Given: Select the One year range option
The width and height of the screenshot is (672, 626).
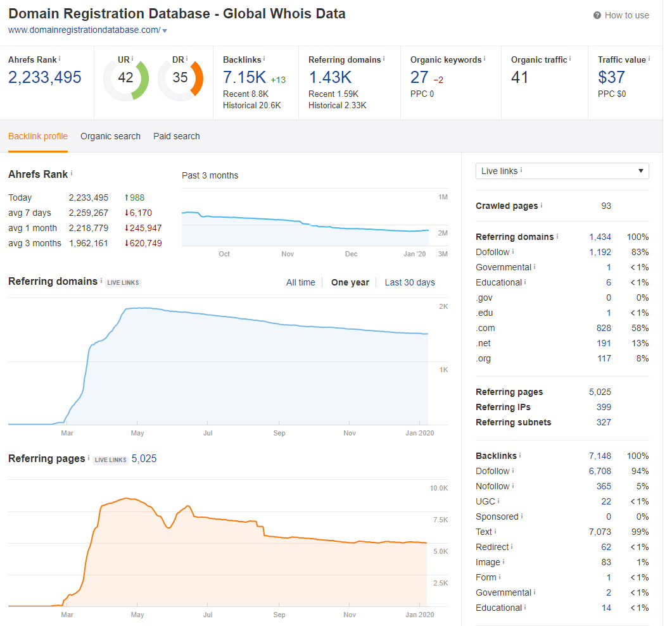Looking at the screenshot, I should click(350, 282).
